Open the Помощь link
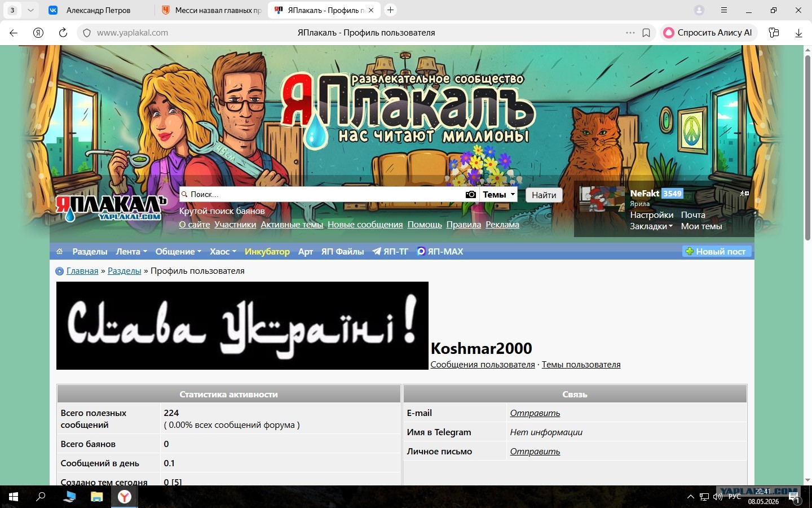The width and height of the screenshot is (812, 508). [425, 225]
